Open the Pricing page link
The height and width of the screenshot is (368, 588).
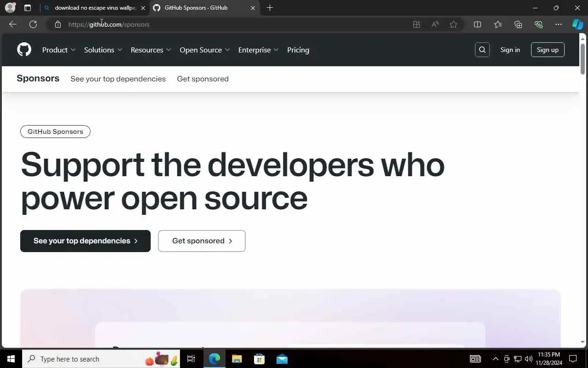(x=298, y=50)
